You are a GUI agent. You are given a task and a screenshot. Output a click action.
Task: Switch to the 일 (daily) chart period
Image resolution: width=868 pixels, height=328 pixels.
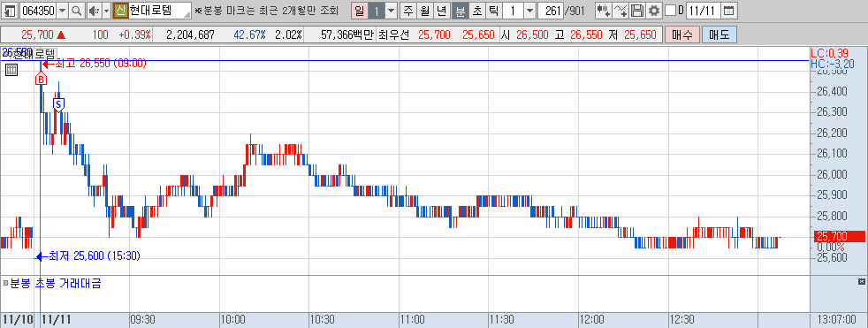point(359,11)
